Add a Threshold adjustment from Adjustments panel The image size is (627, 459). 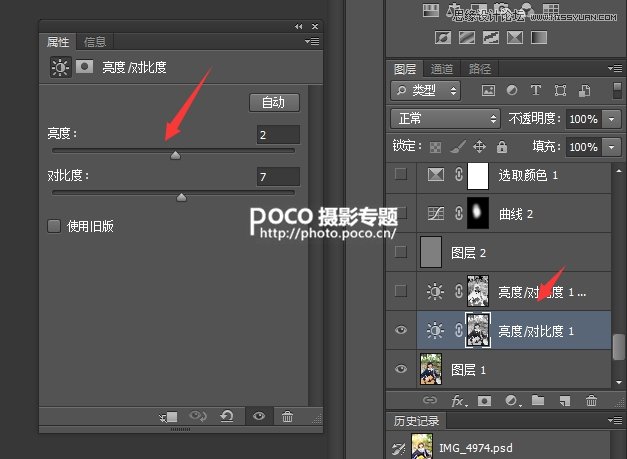[x=491, y=38]
